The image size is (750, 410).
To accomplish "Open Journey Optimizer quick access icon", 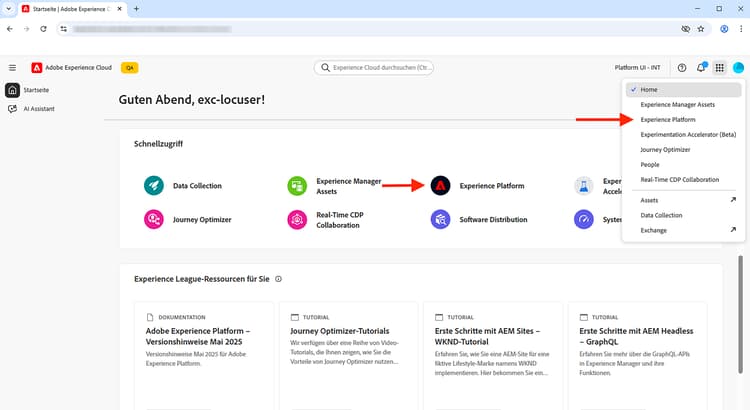I will tap(154, 220).
